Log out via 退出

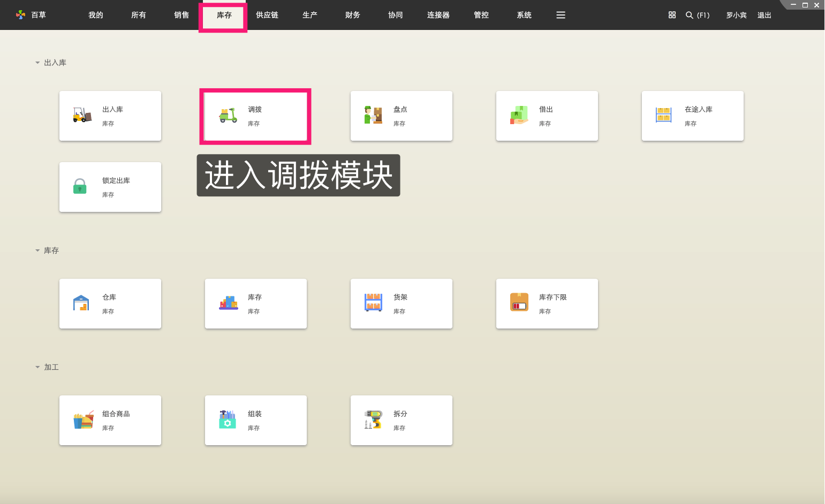coord(764,15)
